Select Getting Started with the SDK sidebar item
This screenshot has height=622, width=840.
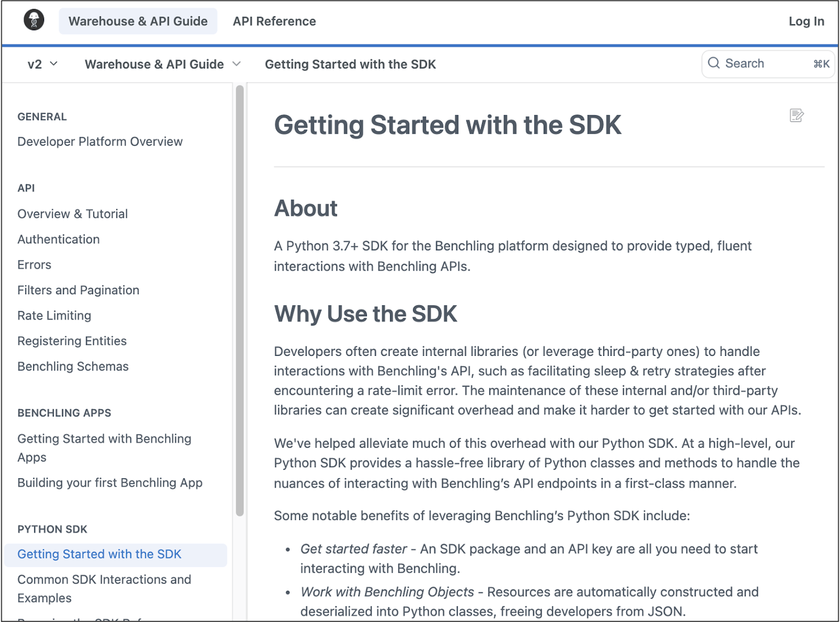coord(116,554)
